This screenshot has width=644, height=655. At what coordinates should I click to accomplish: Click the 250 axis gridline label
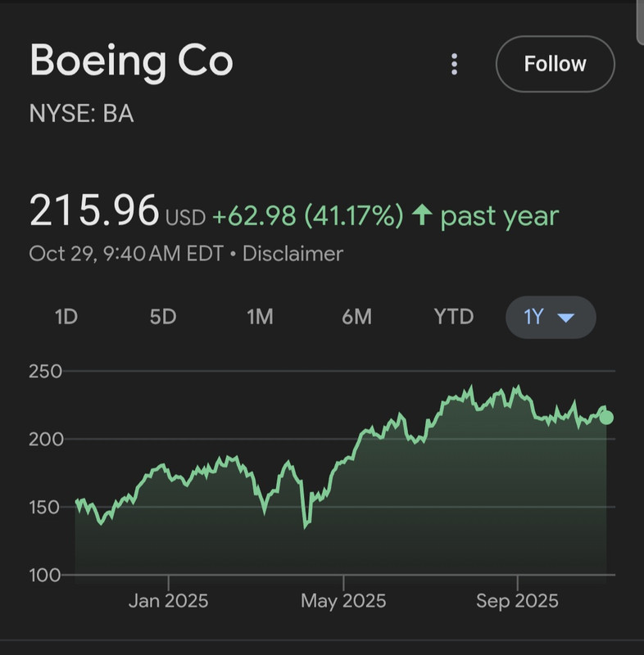45,372
